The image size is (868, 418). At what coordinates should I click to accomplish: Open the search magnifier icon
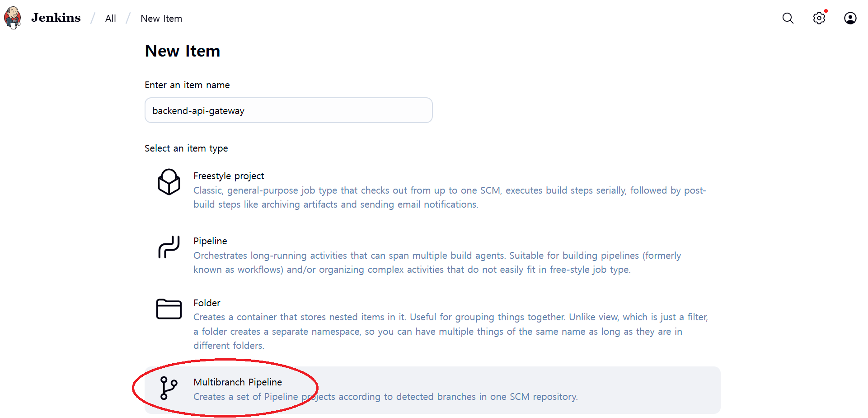[x=788, y=18]
